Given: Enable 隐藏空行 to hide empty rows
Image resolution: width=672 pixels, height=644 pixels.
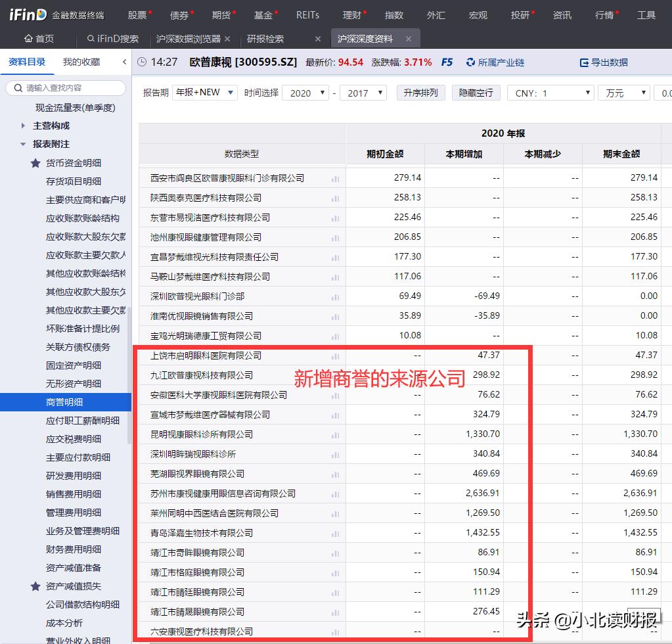Looking at the screenshot, I should point(476,93).
